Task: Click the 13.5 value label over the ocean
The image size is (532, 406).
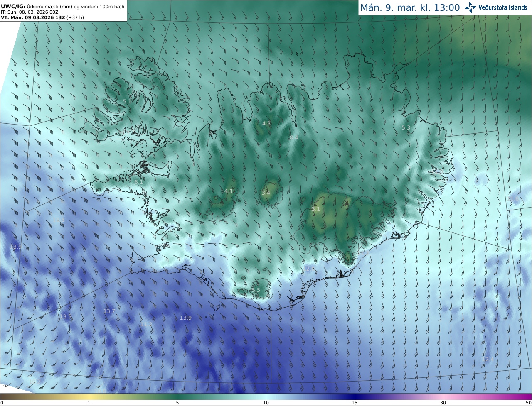Action: pos(66,316)
